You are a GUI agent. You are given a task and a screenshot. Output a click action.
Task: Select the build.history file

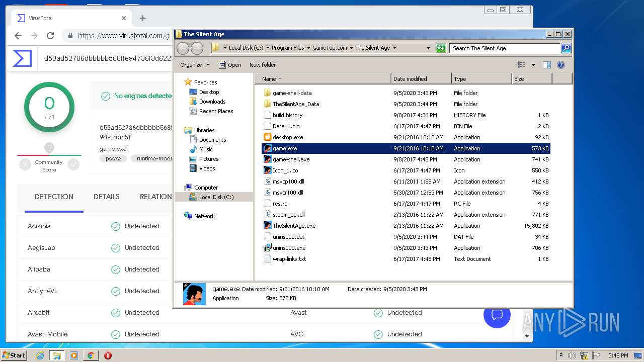[288, 115]
